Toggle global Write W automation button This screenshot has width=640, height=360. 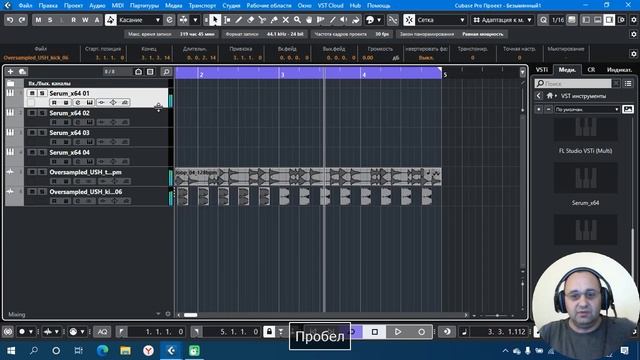(x=85, y=20)
